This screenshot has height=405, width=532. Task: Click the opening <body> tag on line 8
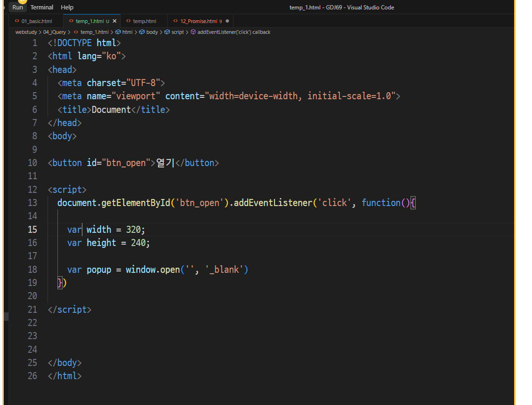tap(62, 136)
